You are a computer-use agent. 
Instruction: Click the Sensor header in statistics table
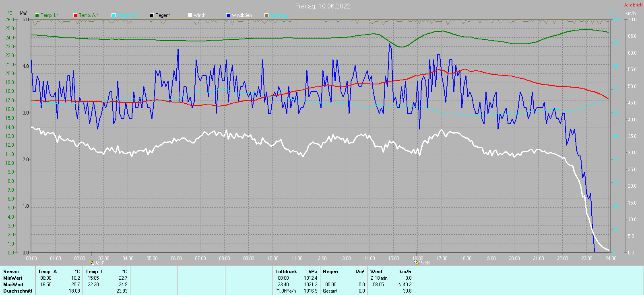click(11, 272)
